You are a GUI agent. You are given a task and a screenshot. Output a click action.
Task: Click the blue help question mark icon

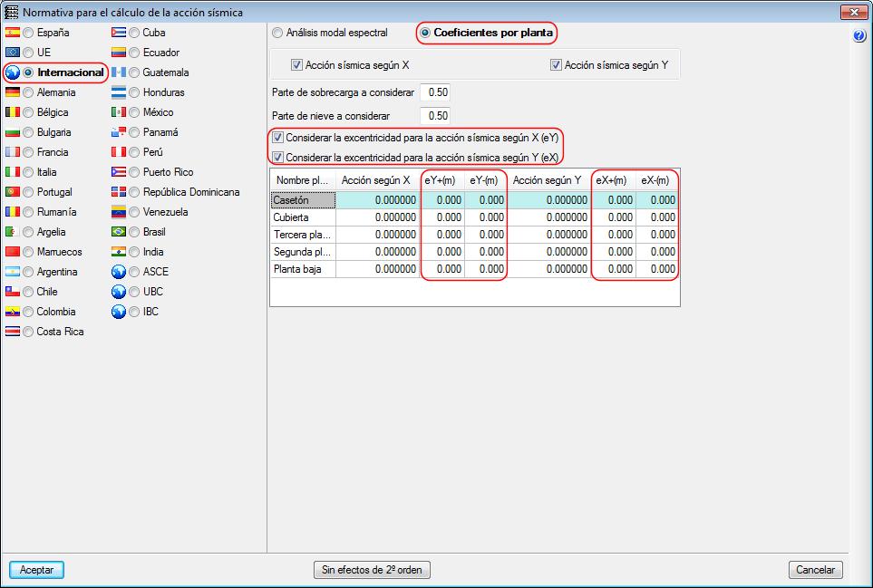(859, 36)
